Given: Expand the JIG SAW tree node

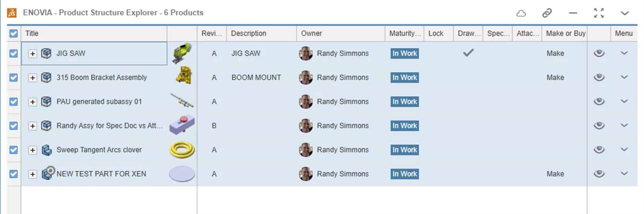Looking at the screenshot, I should pyautogui.click(x=33, y=54).
